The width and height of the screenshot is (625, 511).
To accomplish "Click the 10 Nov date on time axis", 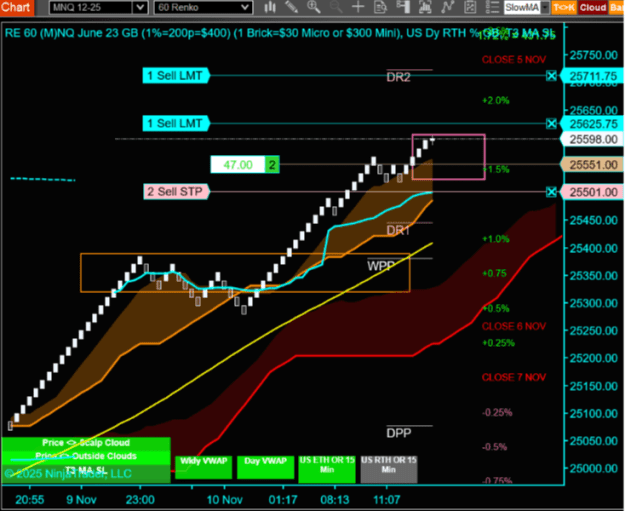I will click(225, 500).
